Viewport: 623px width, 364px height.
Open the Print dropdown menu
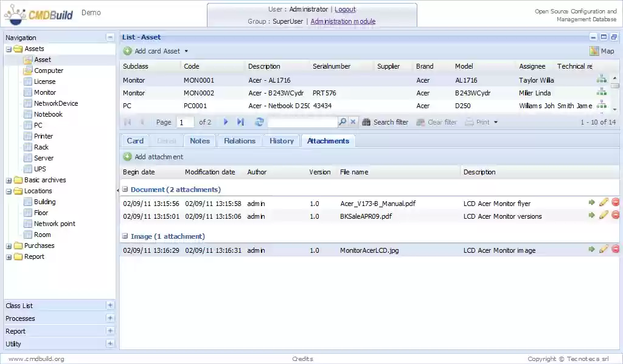pos(495,122)
